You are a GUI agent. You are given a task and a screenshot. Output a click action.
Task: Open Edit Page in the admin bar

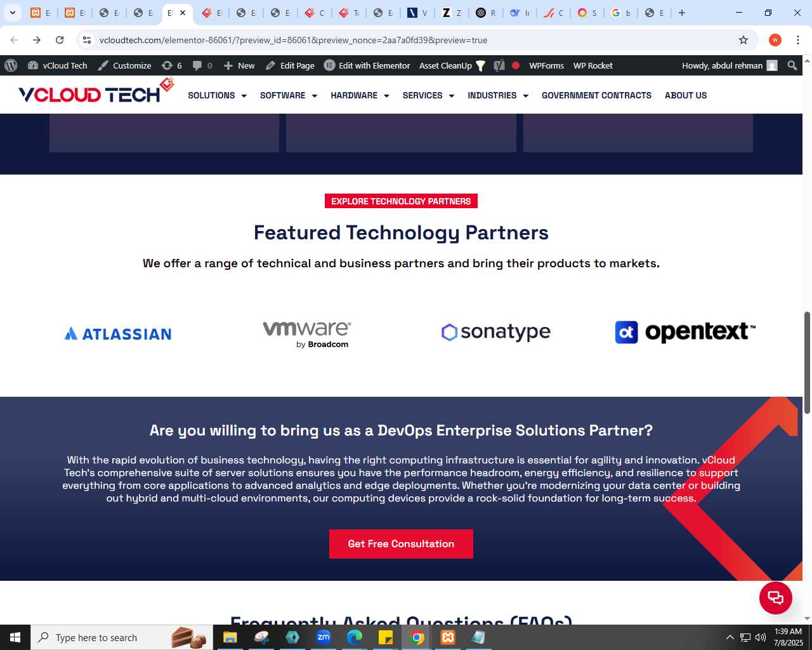point(290,65)
